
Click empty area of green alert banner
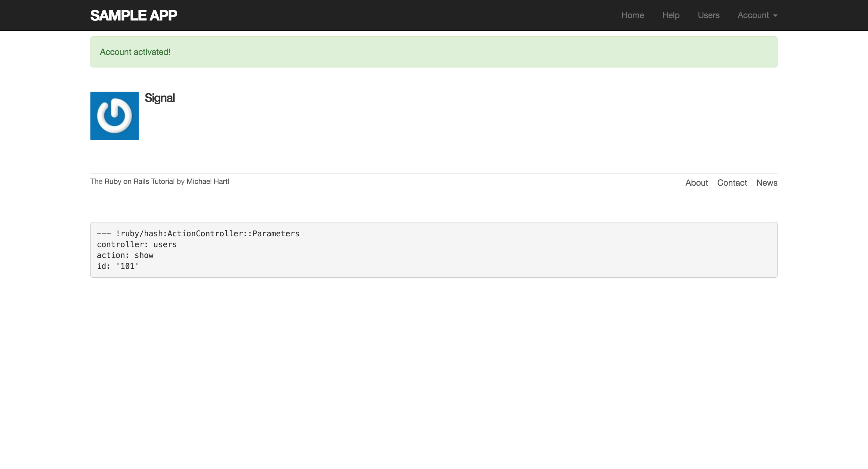(472, 52)
